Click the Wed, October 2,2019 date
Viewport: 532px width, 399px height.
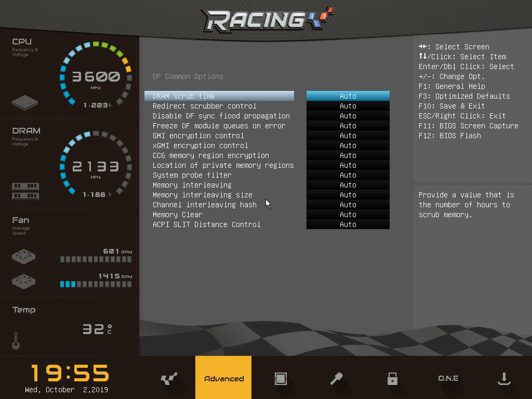point(66,390)
